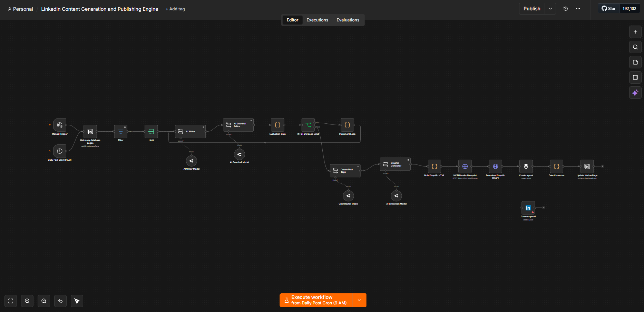This screenshot has width=644, height=312.
Task: Click the AI Writer Model sub-node
Action: (192, 161)
